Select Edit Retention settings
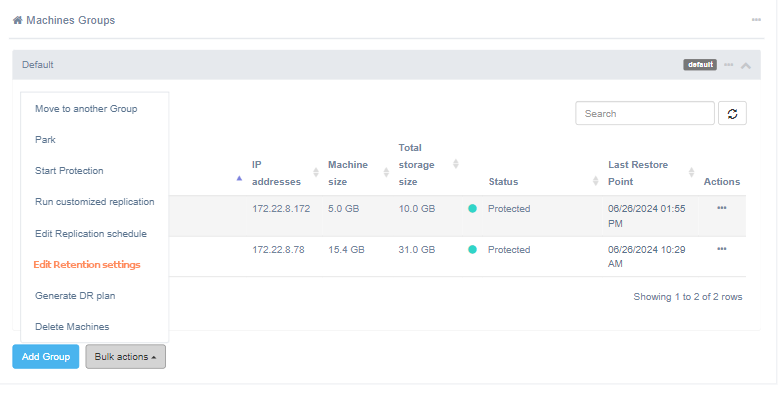 (87, 265)
